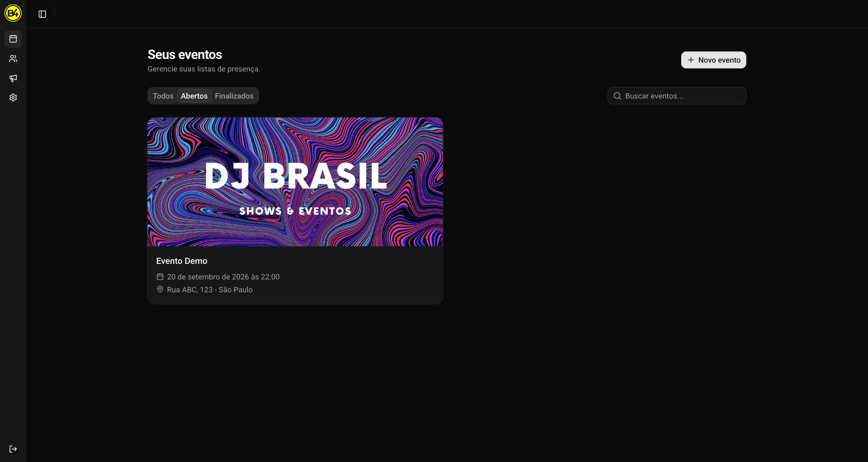Click the B4 logo icon
This screenshot has width=868, height=462.
coord(13,13)
